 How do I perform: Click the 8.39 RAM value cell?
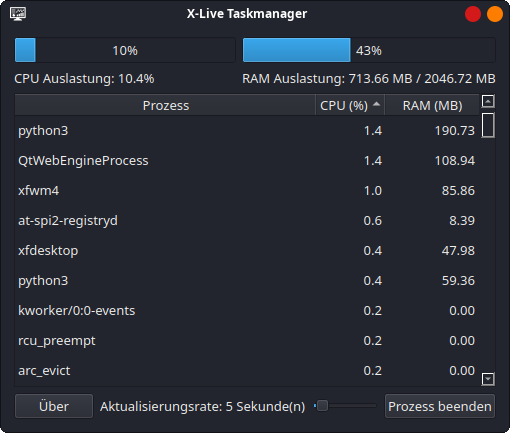pos(462,221)
